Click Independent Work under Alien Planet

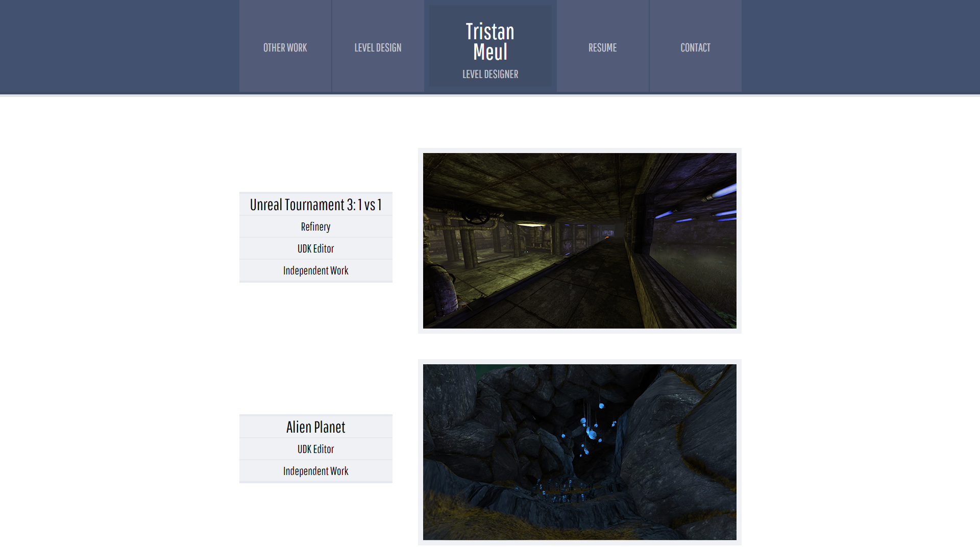[x=316, y=471]
